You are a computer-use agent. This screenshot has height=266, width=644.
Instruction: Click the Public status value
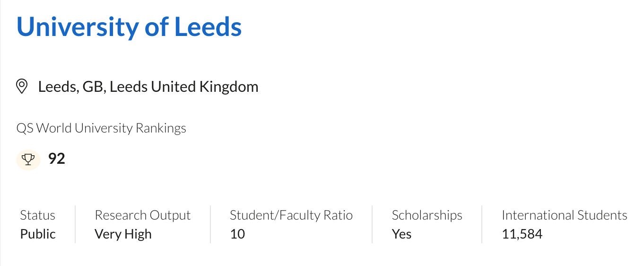38,234
